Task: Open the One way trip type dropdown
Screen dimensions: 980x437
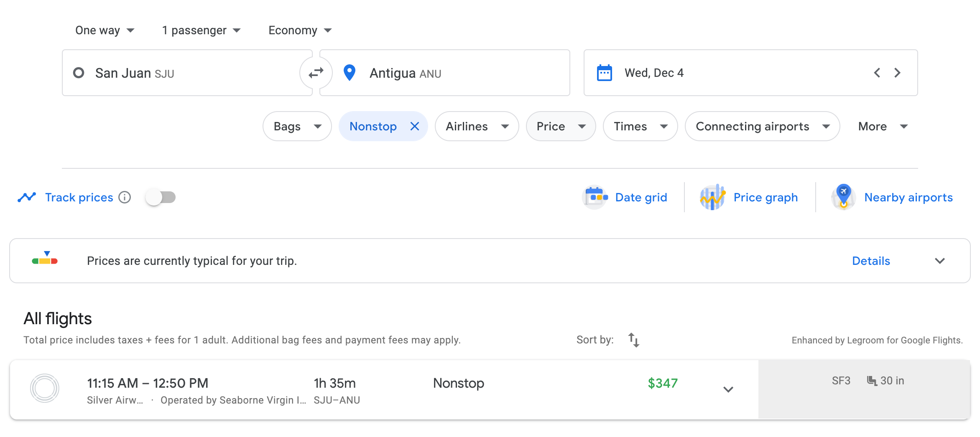Action: [x=105, y=30]
